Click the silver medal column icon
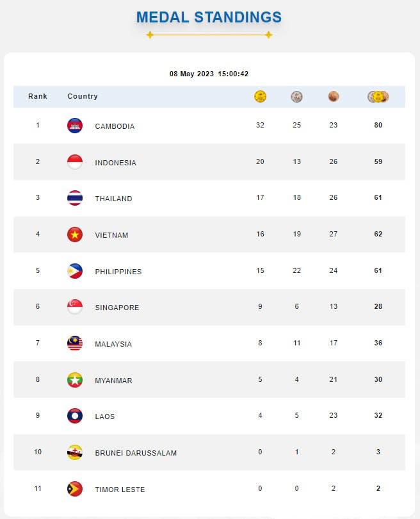Viewport: 420px width, 519px height. pyautogui.click(x=296, y=97)
